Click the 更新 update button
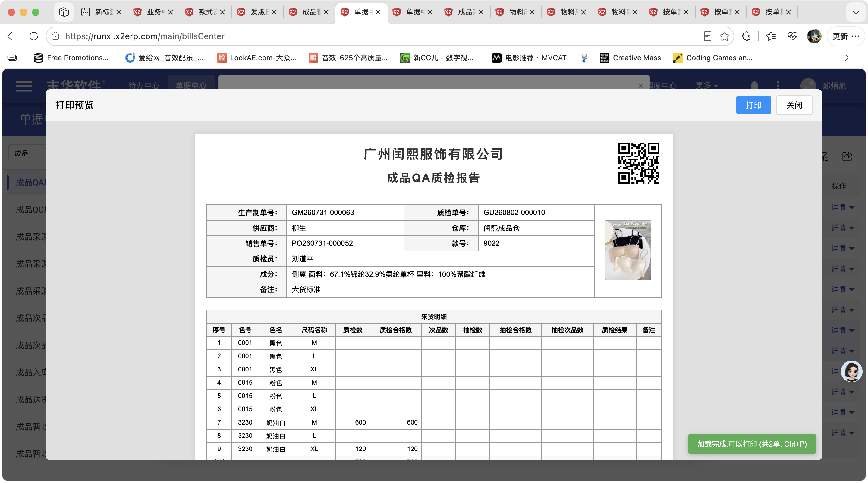Image resolution: width=868 pixels, height=483 pixels. coord(845,36)
